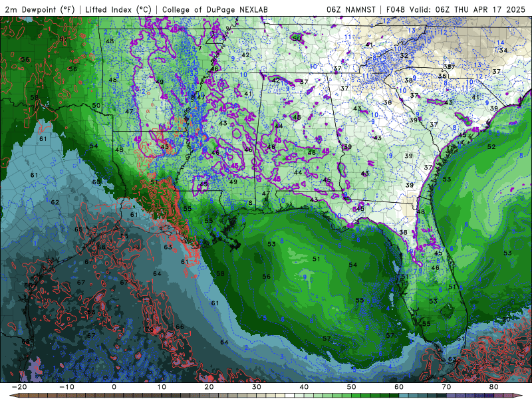Click the 0 label on the color scale
The height and width of the screenshot is (399, 532).
click(x=114, y=387)
